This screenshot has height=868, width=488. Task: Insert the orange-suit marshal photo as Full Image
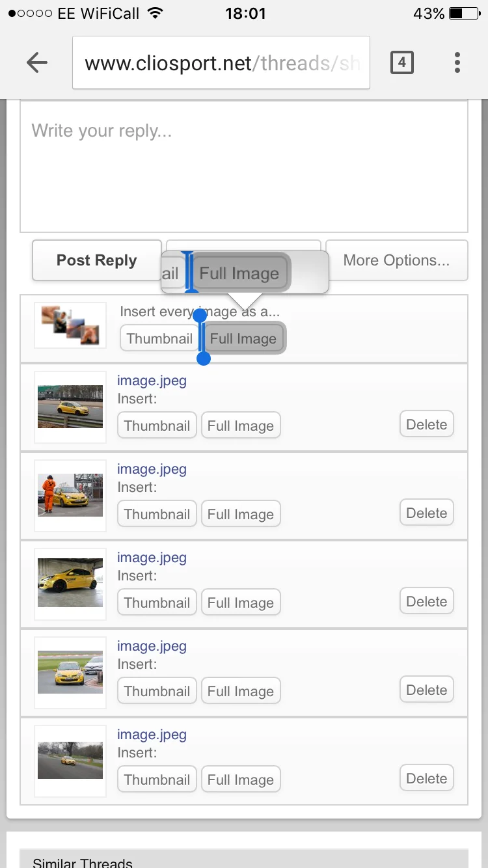coord(241,514)
